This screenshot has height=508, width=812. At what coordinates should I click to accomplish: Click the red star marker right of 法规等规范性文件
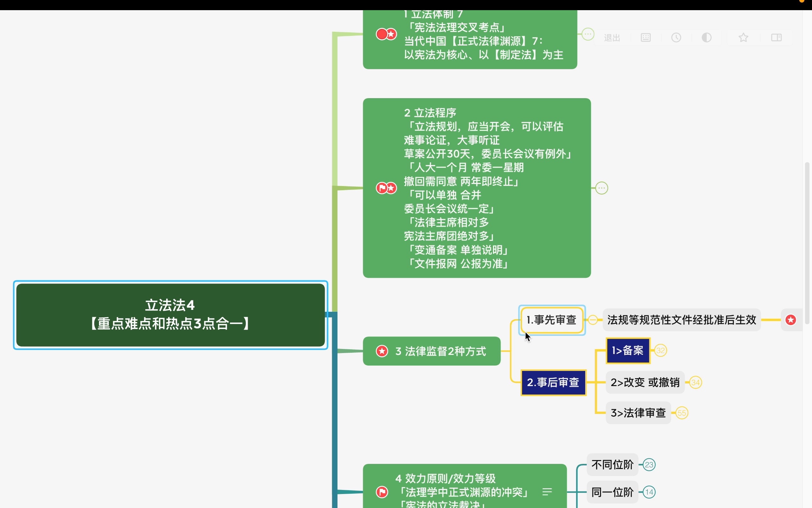(x=791, y=320)
